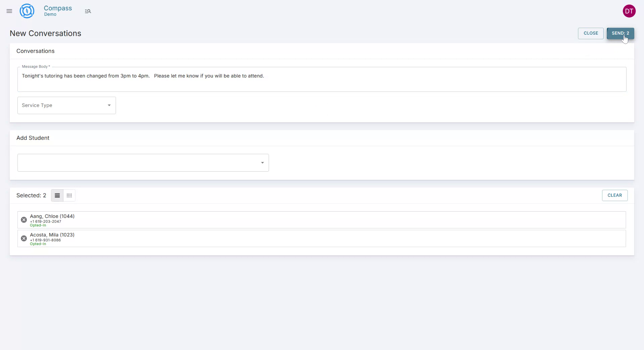Switch selected students to grid view
The image size is (644, 350).
tap(69, 195)
